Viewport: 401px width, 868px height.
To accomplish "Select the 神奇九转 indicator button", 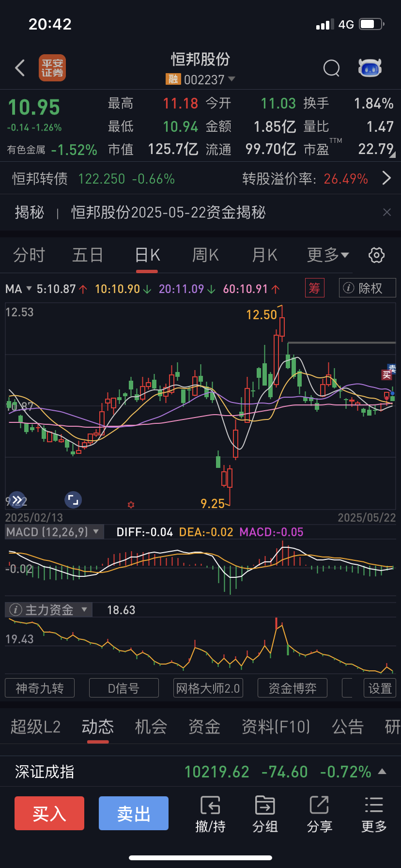I will 40,688.
